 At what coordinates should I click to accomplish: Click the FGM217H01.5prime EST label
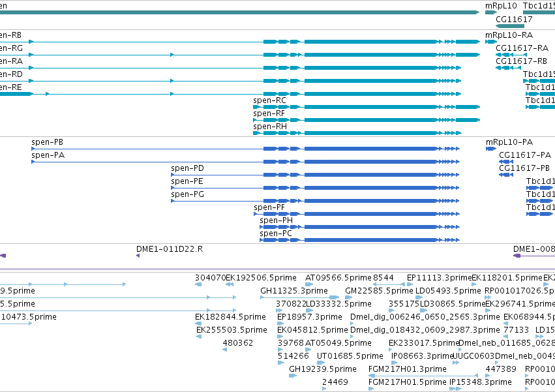tap(408, 382)
